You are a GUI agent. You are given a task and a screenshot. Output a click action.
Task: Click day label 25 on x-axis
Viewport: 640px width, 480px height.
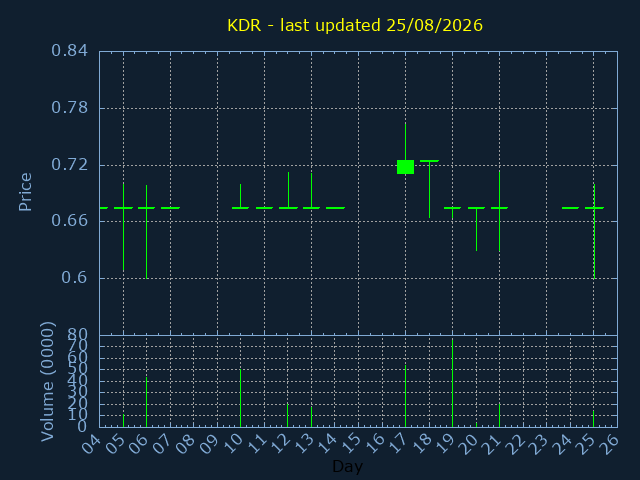pyautogui.click(x=585, y=444)
